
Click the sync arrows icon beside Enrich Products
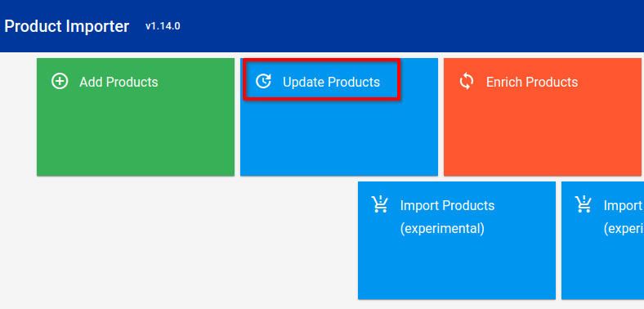(x=467, y=82)
